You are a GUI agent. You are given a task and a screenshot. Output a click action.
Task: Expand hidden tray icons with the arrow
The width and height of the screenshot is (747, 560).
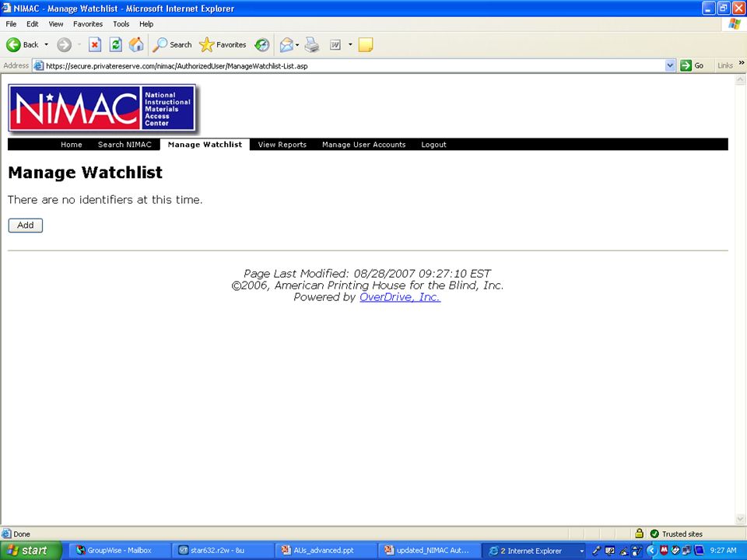tap(651, 551)
